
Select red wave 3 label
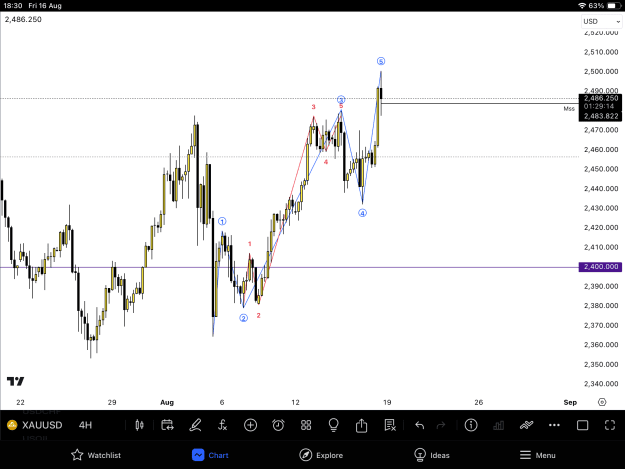[x=314, y=107]
